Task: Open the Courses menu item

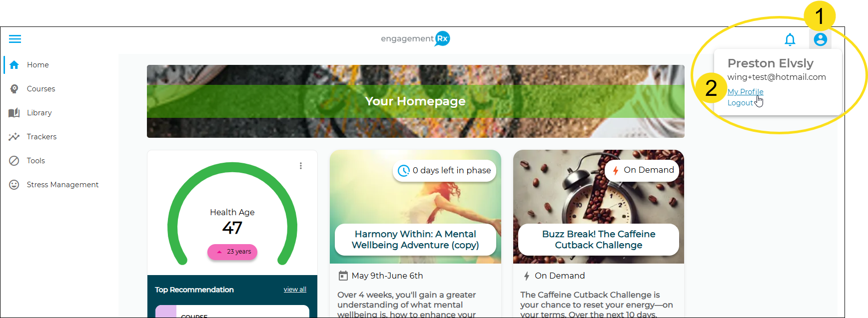Action: click(x=41, y=89)
